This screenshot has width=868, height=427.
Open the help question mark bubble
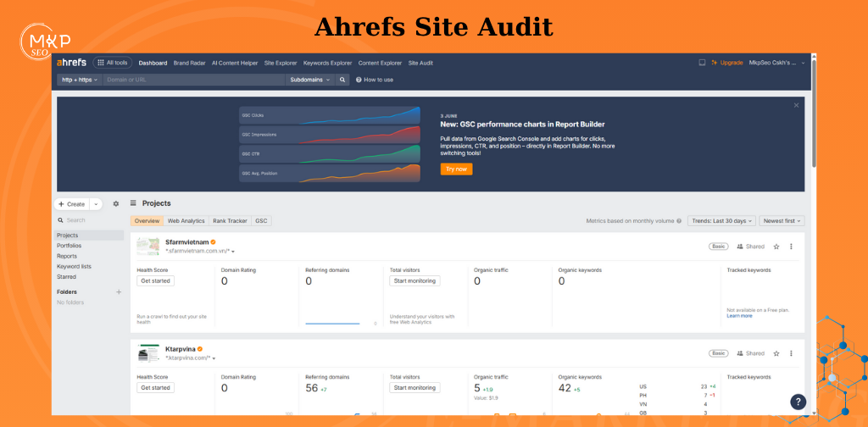point(797,402)
